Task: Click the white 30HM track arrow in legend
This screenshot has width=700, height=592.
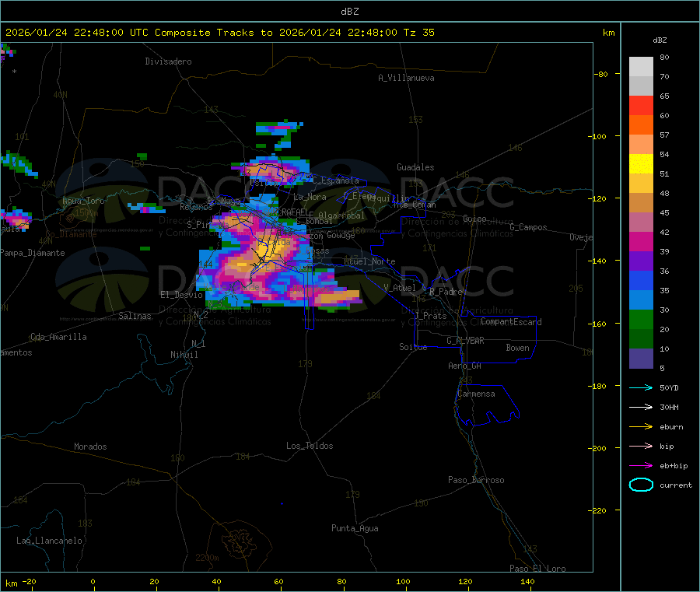Action: tap(641, 407)
